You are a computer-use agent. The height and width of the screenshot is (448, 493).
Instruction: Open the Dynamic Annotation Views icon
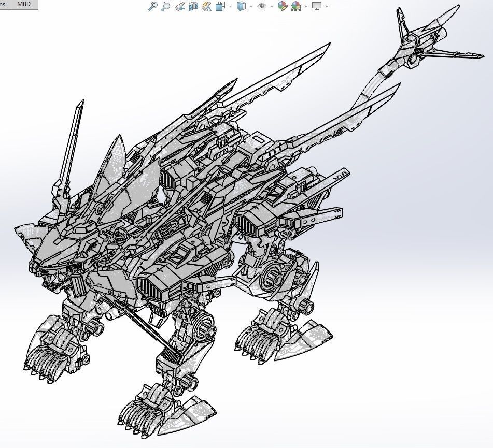click(206, 6)
